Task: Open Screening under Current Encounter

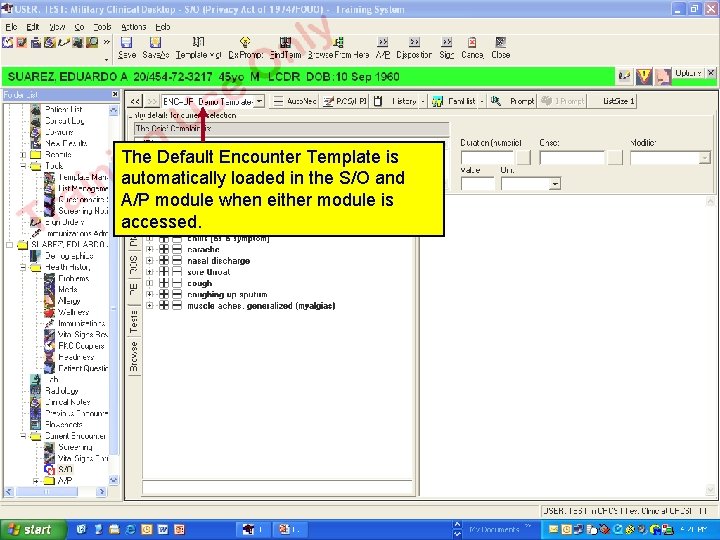Action: click(x=75, y=447)
